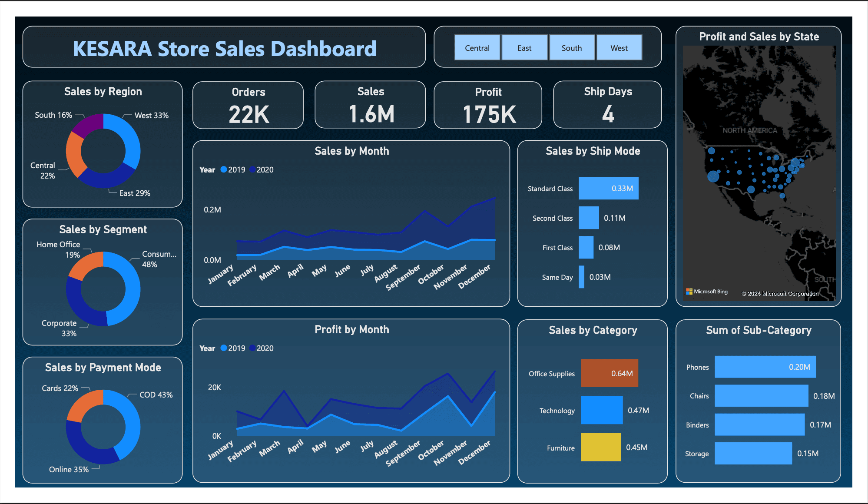Click the Orders 22K KPI card
This screenshot has height=504, width=868.
coord(248,105)
